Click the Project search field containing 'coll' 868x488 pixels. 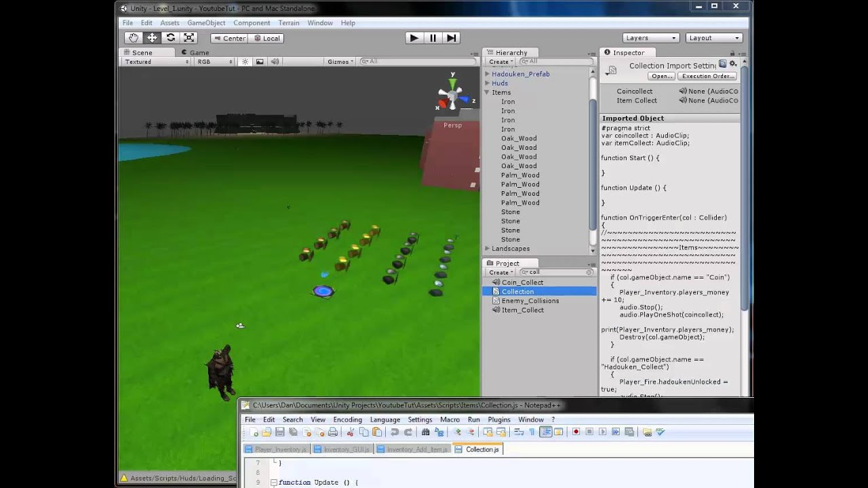click(557, 272)
